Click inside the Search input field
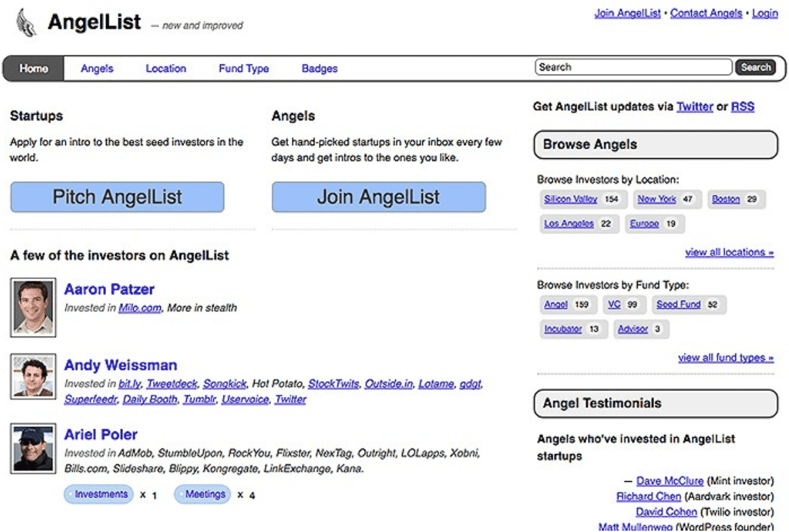The height and width of the screenshot is (532, 789). (x=631, y=66)
